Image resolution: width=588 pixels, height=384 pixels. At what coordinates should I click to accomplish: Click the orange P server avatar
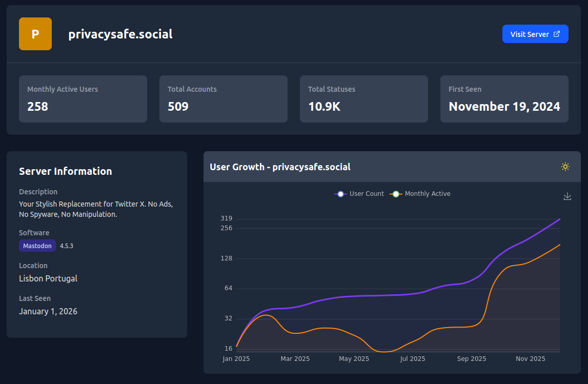click(x=35, y=34)
